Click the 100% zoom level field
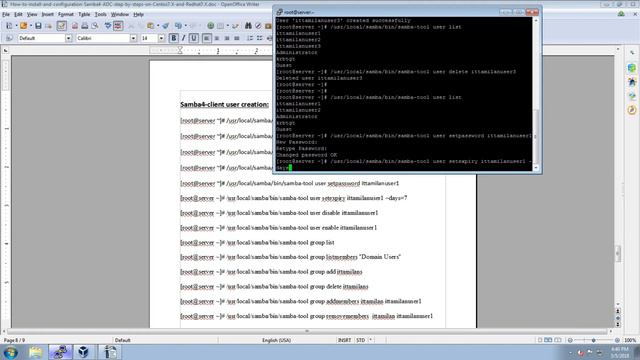This screenshot has height=360, width=640. tap(630, 340)
